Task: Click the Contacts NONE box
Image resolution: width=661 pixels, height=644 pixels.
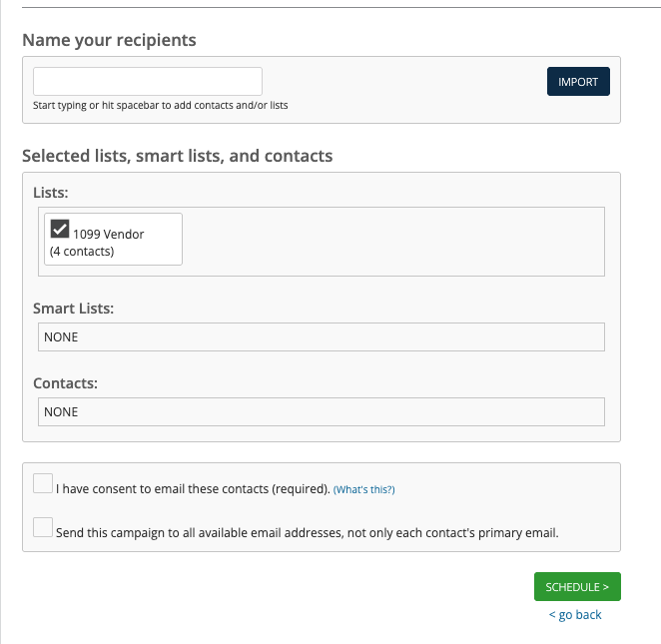Action: 322,411
